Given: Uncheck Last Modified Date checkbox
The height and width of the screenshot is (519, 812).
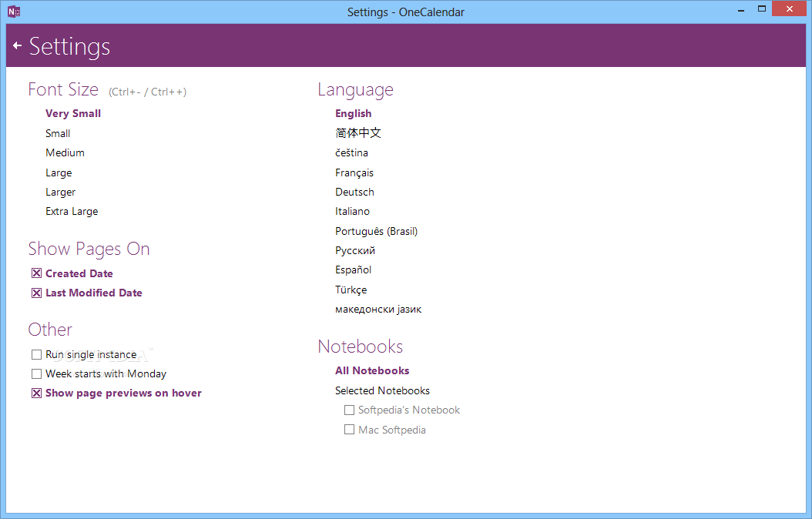Looking at the screenshot, I should coord(36,293).
